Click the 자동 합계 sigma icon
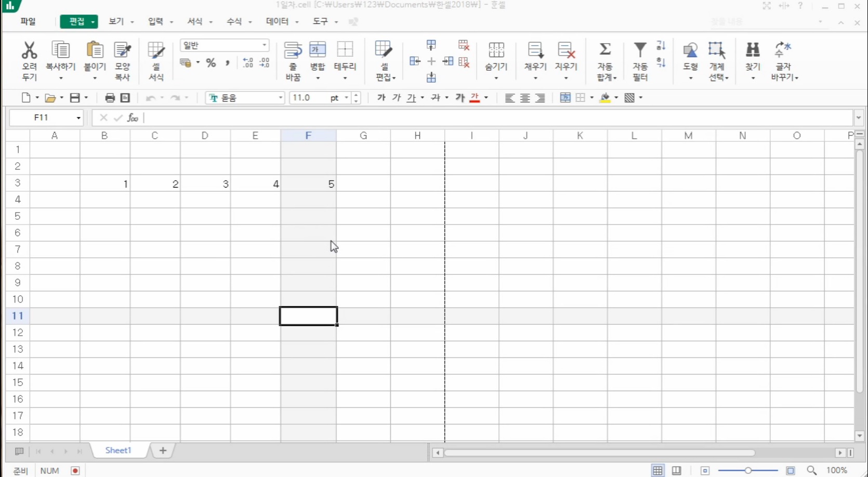868x477 pixels. point(605,50)
